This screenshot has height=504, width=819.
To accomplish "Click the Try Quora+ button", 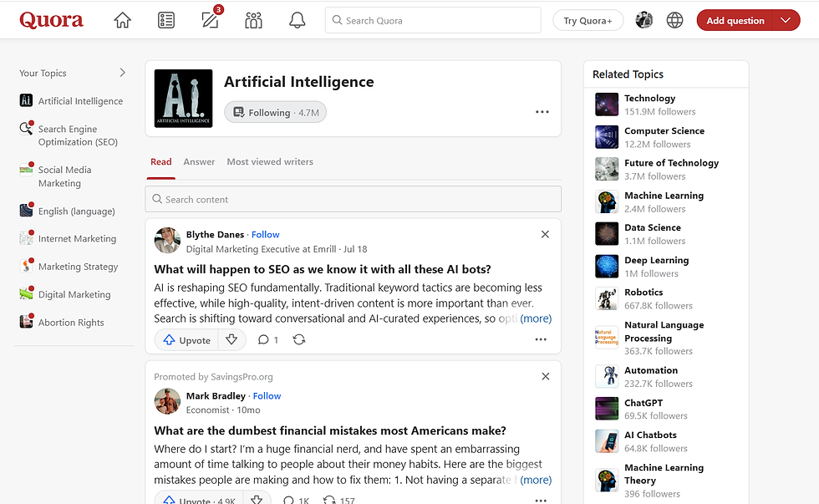I will (588, 20).
